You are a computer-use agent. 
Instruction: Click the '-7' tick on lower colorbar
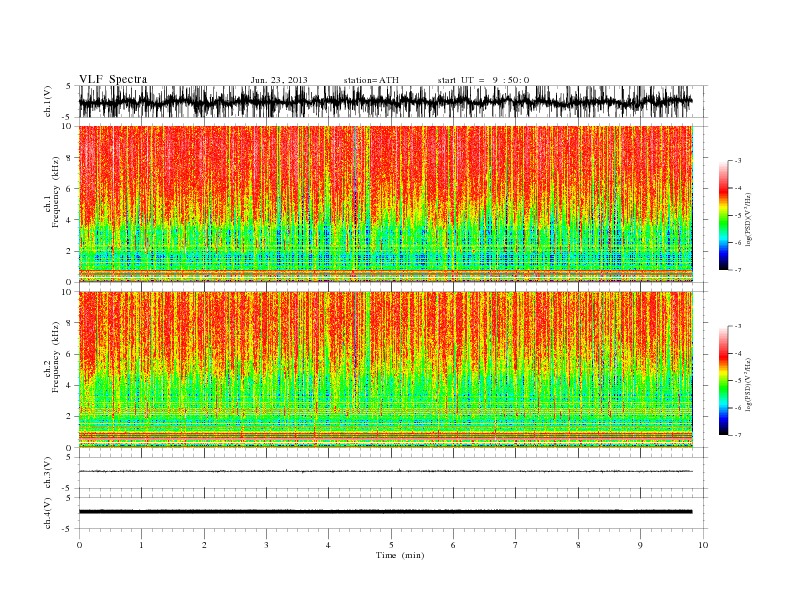click(x=738, y=435)
